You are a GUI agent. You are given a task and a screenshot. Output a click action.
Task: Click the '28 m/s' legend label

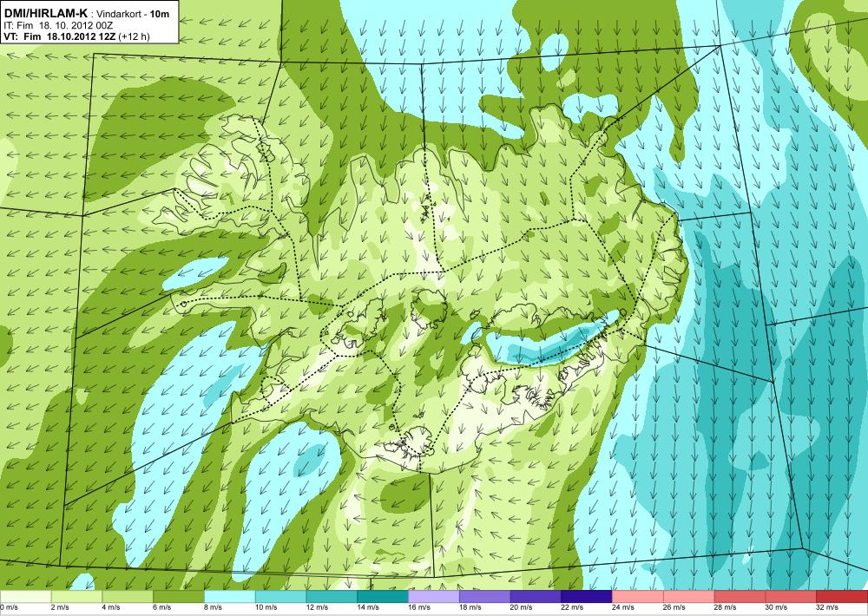tap(724, 607)
